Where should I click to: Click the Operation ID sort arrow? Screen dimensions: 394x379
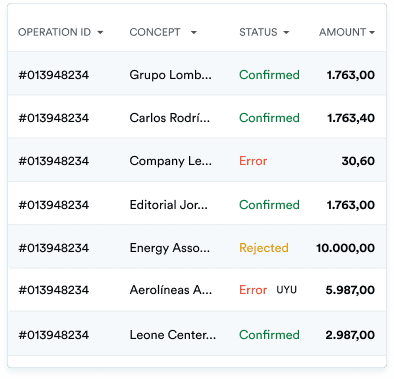point(100,33)
